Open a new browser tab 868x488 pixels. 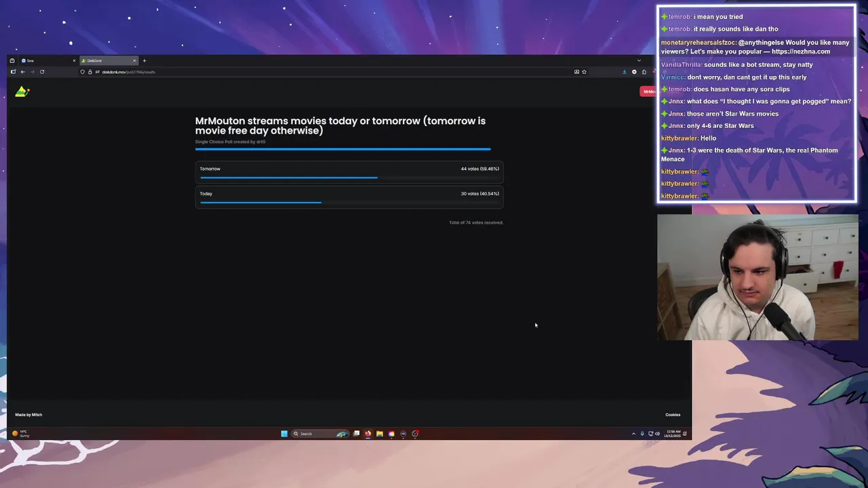point(144,60)
